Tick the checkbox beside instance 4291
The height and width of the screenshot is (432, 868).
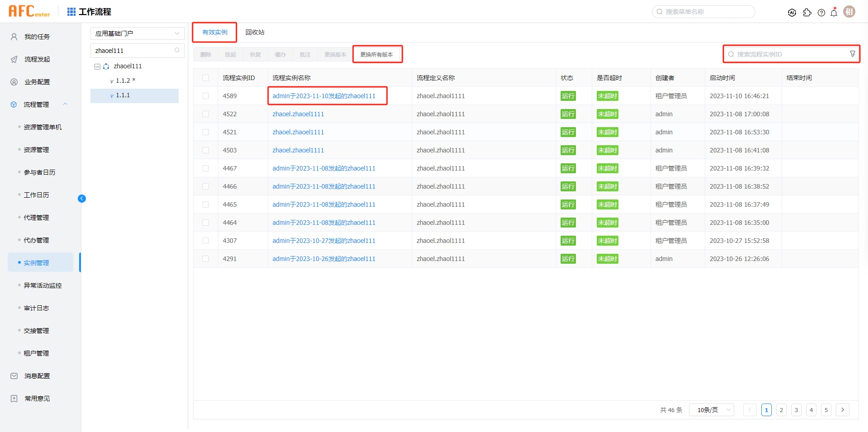point(206,258)
